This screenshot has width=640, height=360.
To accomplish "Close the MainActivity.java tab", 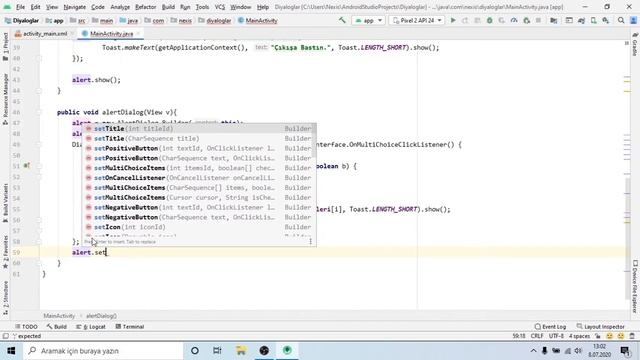I will click(138, 33).
